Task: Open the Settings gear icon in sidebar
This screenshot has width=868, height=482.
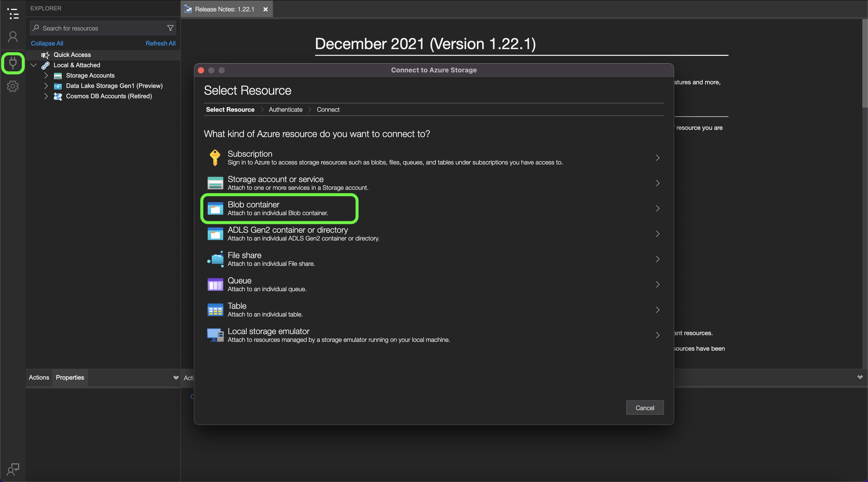Action: click(x=13, y=86)
